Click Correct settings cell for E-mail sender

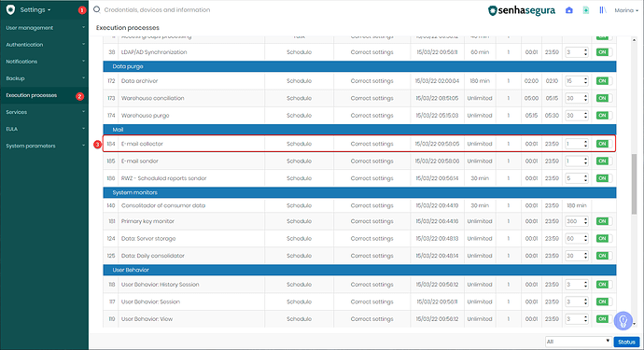[371, 161]
